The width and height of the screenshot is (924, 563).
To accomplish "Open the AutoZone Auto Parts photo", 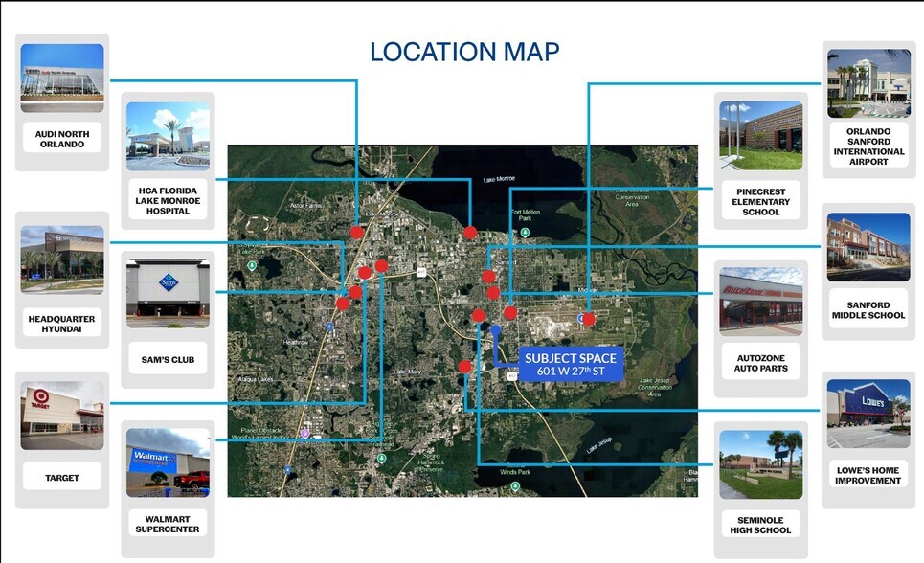I will (x=761, y=302).
